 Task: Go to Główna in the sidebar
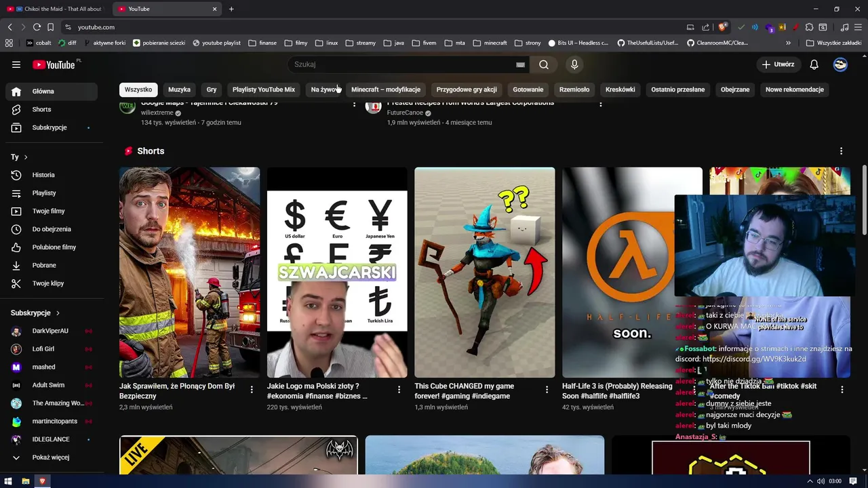pyautogui.click(x=52, y=91)
